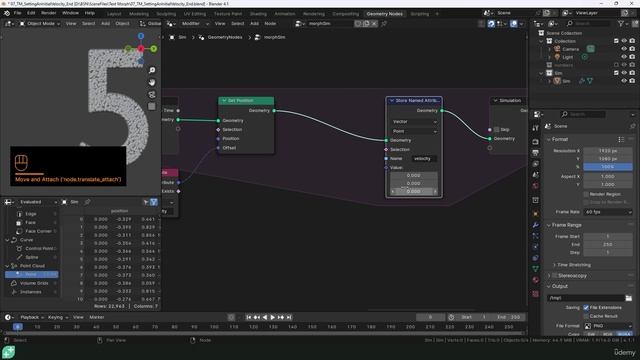Enable the Cache Result checkbox
Screen dimensions: 640x360
coord(586,316)
